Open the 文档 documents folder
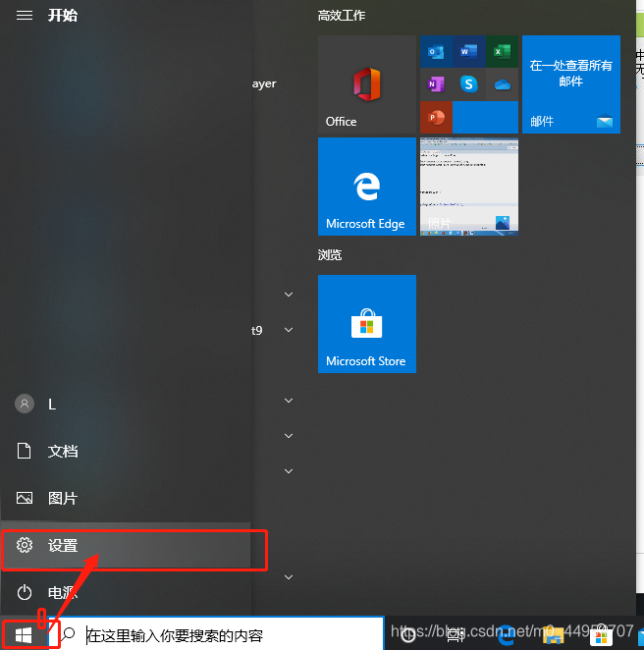The width and height of the screenshot is (644, 650). [125, 451]
